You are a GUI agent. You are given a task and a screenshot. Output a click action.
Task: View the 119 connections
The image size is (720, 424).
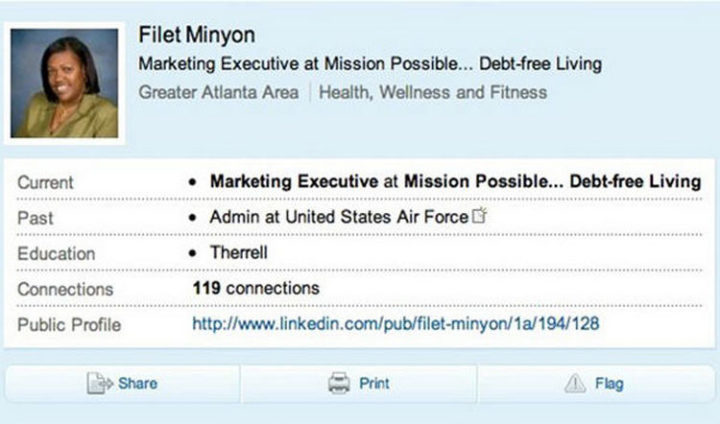coord(255,288)
